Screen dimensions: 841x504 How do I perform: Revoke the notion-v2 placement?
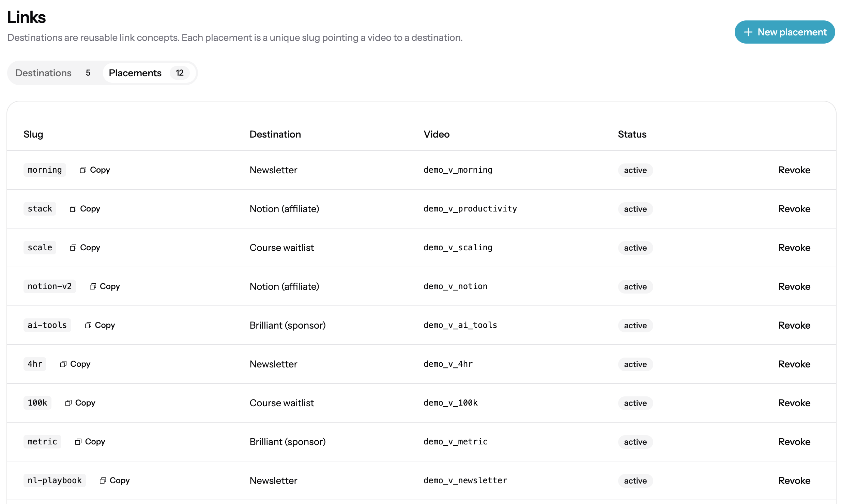(794, 286)
